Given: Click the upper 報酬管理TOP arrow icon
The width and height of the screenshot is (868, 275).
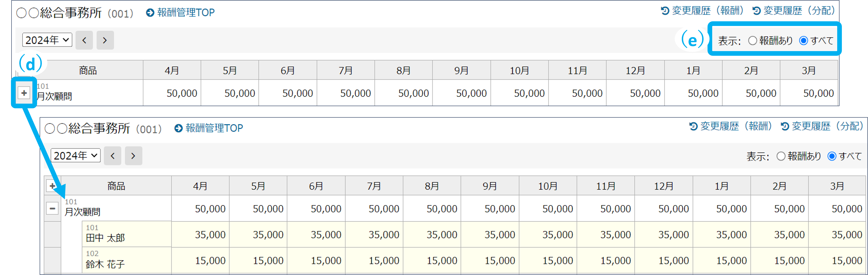Looking at the screenshot, I should tap(150, 13).
